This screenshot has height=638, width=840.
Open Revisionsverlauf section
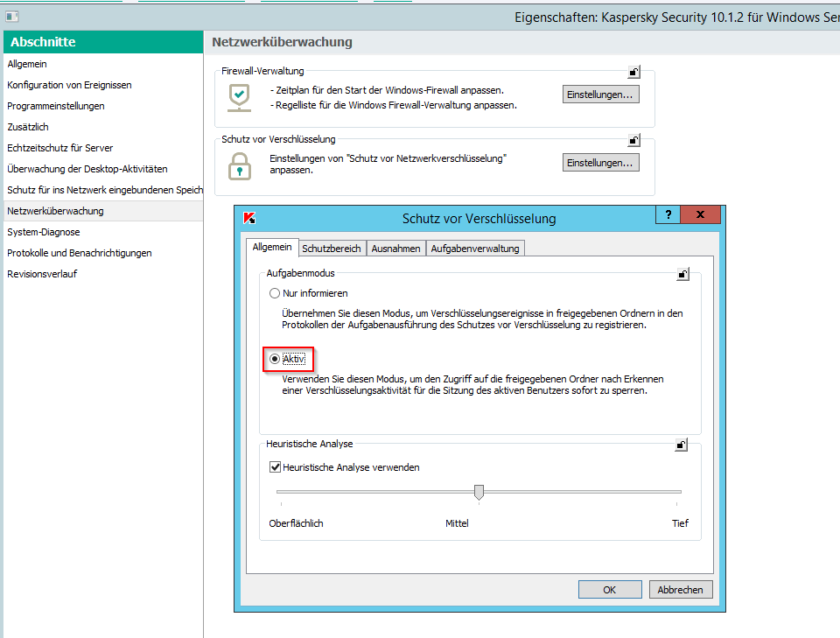click(x=103, y=274)
